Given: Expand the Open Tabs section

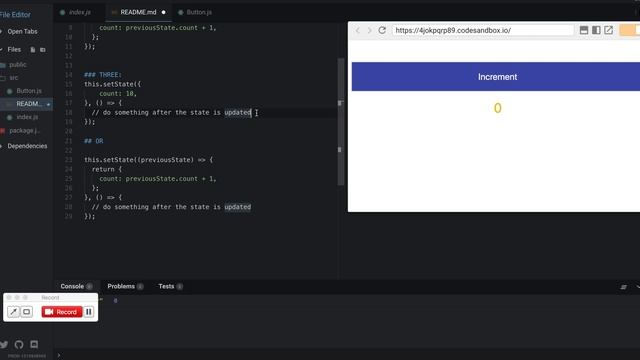Looking at the screenshot, I should pyautogui.click(x=22, y=31).
